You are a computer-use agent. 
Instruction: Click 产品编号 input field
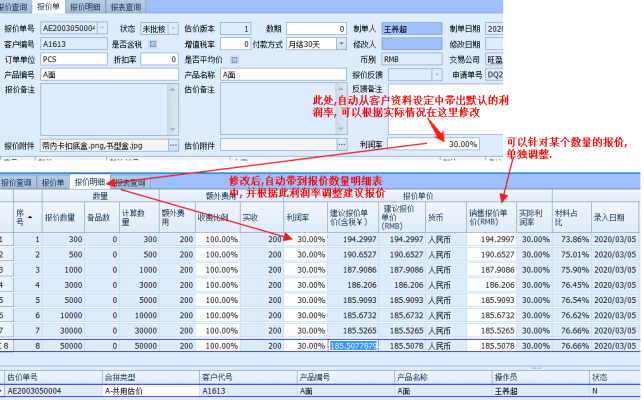pos(109,74)
